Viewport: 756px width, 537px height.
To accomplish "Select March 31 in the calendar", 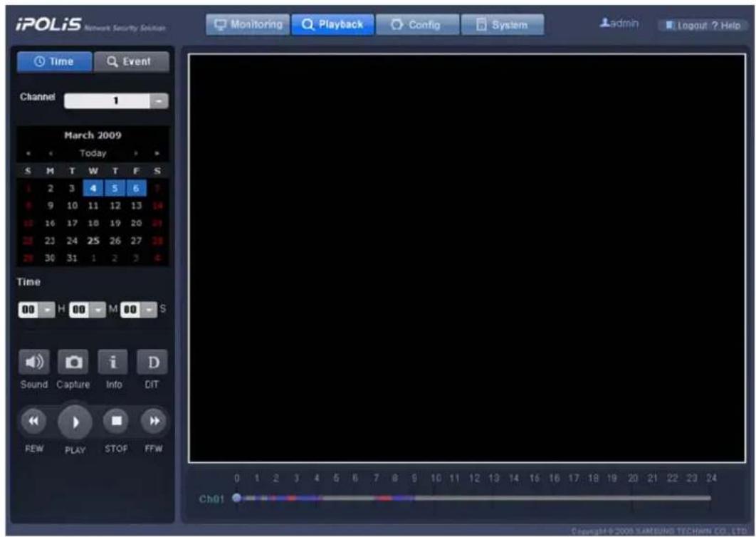I will coord(72,258).
